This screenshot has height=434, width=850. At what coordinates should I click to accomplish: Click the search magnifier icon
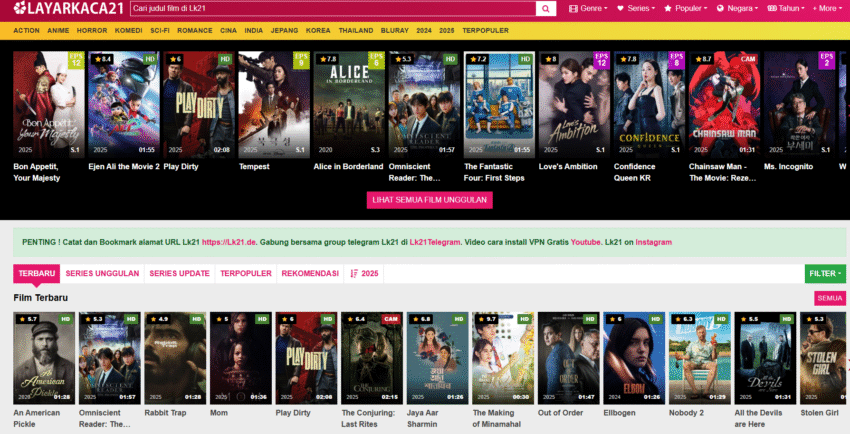546,8
